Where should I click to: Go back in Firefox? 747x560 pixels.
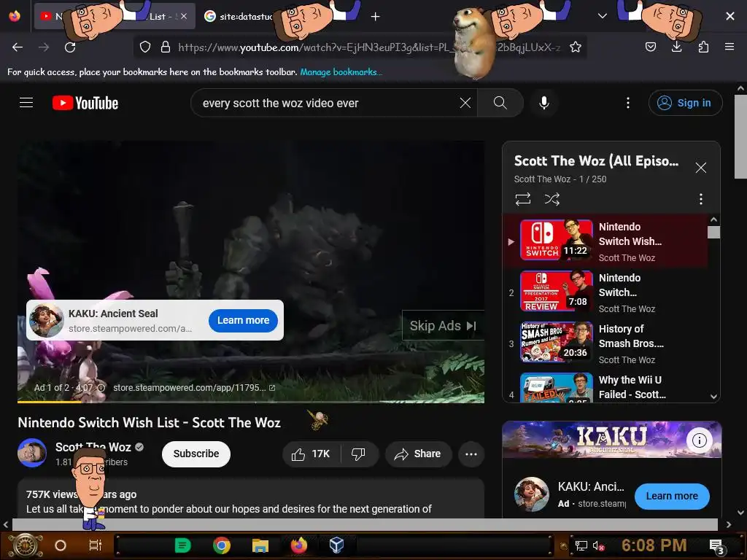[18, 47]
